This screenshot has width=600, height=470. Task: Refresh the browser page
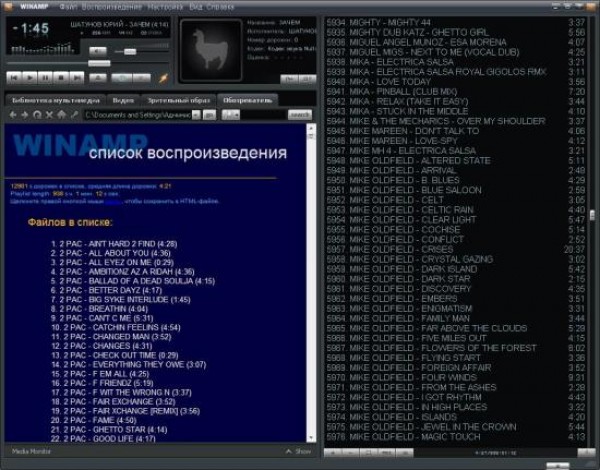click(37, 114)
